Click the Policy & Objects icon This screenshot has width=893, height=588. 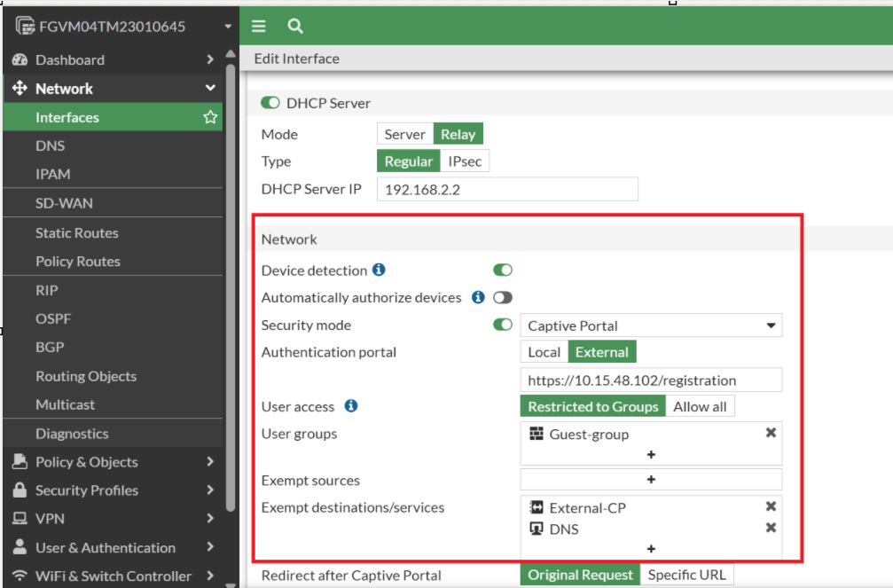point(20,461)
